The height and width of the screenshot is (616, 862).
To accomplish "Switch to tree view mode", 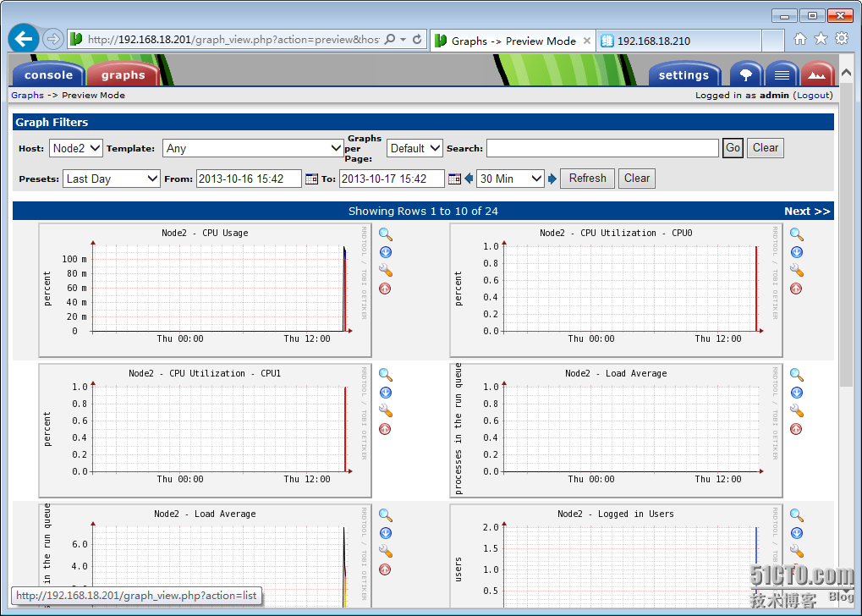I will [745, 74].
